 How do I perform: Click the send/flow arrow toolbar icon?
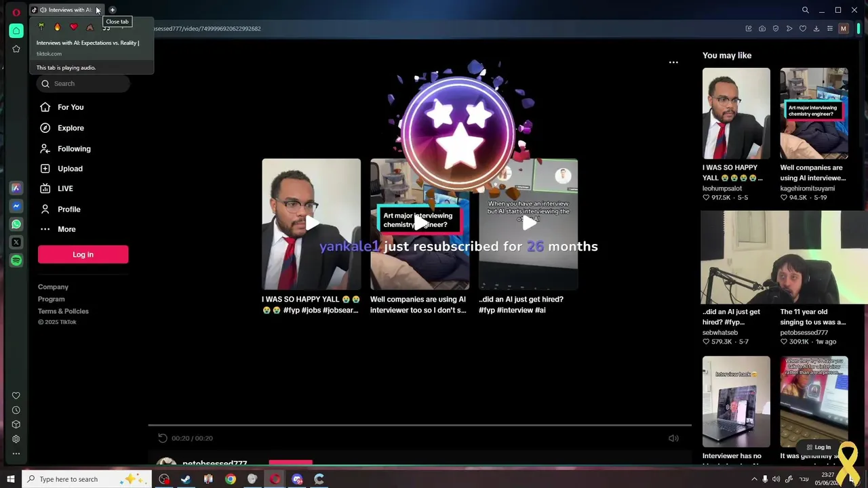click(789, 28)
